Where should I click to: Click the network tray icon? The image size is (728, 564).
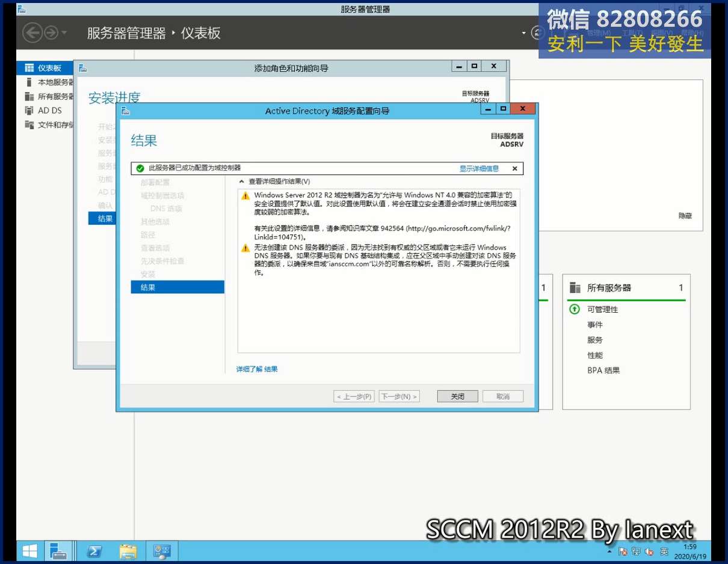point(636,551)
